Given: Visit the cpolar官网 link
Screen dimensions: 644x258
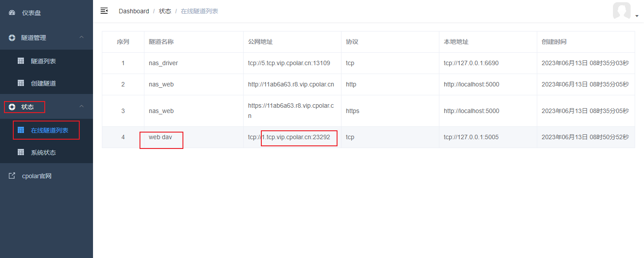Looking at the screenshot, I should 37,176.
